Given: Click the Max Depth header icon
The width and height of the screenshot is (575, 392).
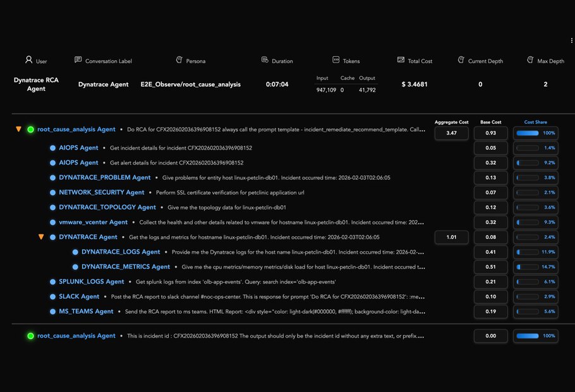Looking at the screenshot, I should 530,59.
